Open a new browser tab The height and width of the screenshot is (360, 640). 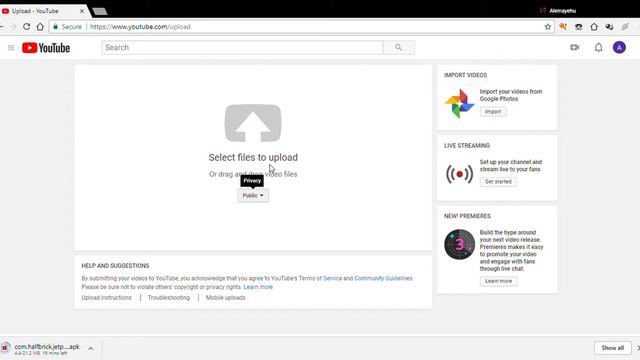tap(100, 11)
